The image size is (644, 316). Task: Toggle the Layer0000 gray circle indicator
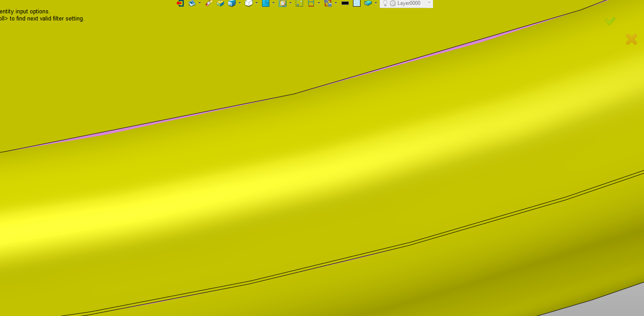tap(393, 3)
